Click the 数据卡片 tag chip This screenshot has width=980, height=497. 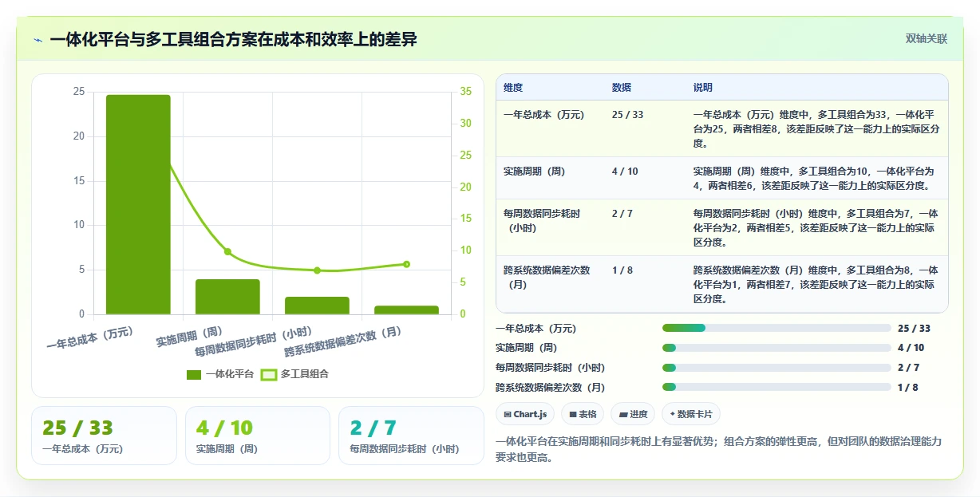pyautogui.click(x=691, y=414)
